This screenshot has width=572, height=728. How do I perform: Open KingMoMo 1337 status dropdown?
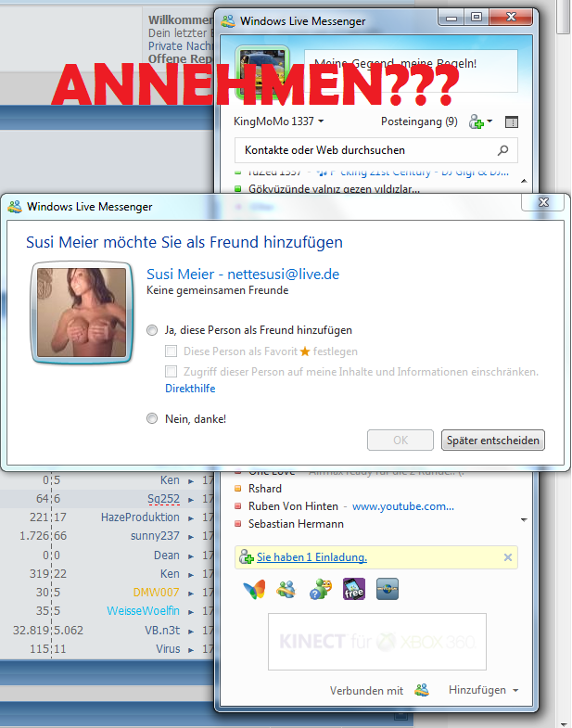pos(278,121)
